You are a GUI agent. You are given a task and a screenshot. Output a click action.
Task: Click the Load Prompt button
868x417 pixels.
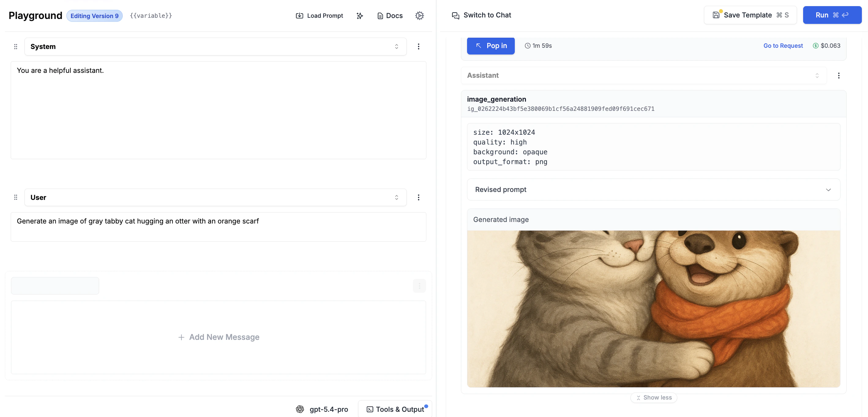pos(319,16)
